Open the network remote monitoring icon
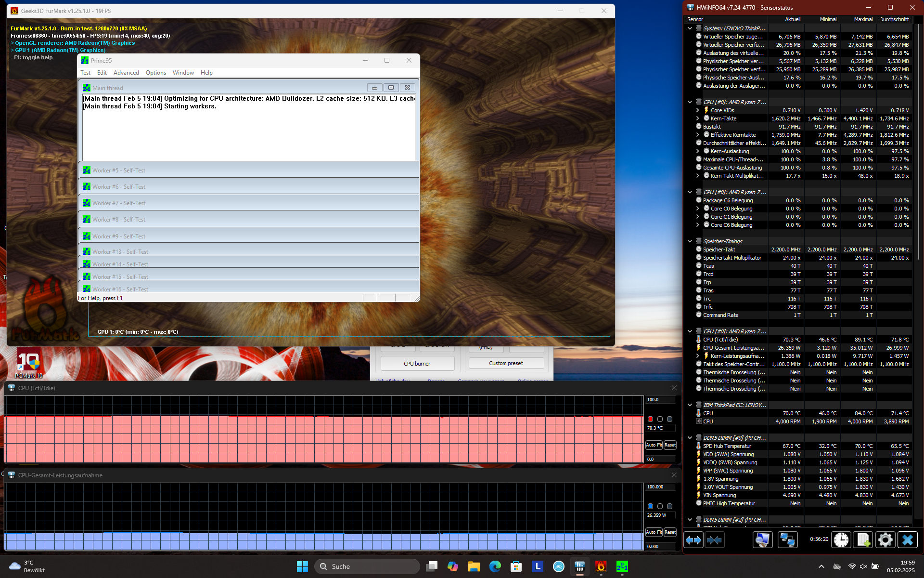 pos(787,540)
